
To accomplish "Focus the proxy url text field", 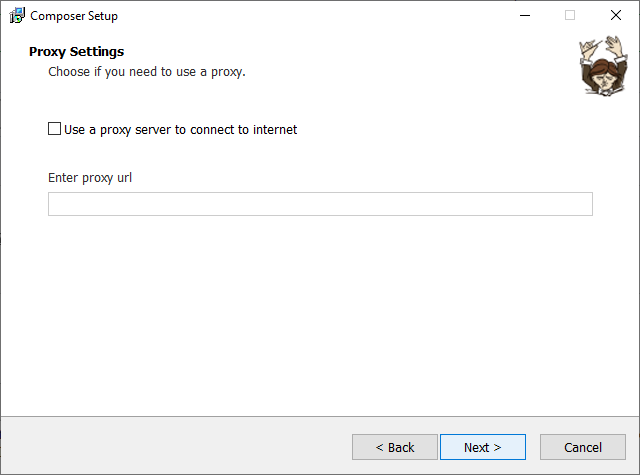I will tap(320, 204).
